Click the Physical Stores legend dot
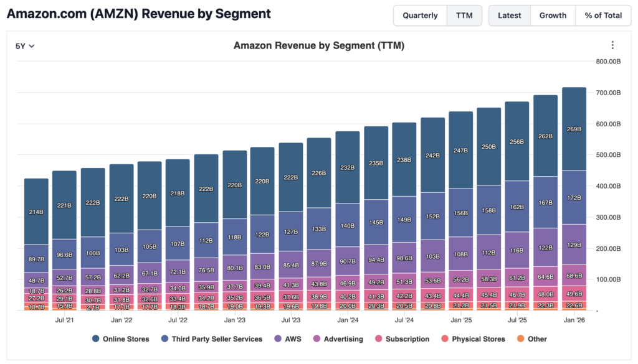Screen dimensions: 638x364 (x=444, y=339)
